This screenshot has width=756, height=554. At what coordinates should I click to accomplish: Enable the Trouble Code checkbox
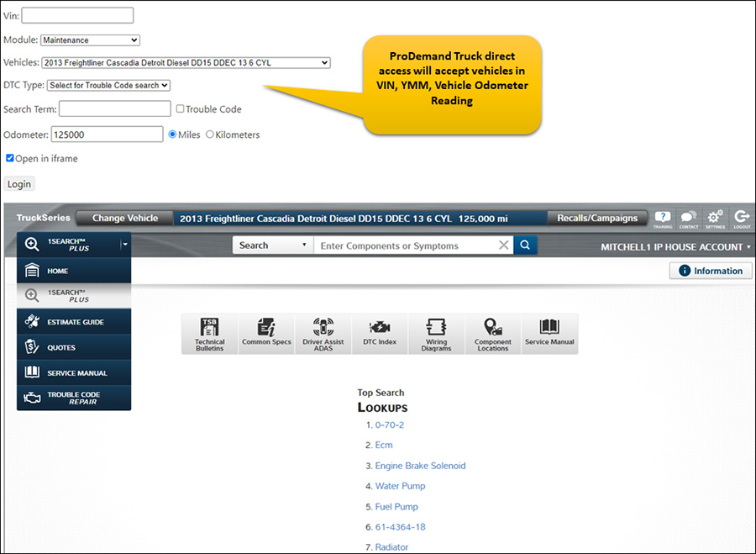pos(180,108)
